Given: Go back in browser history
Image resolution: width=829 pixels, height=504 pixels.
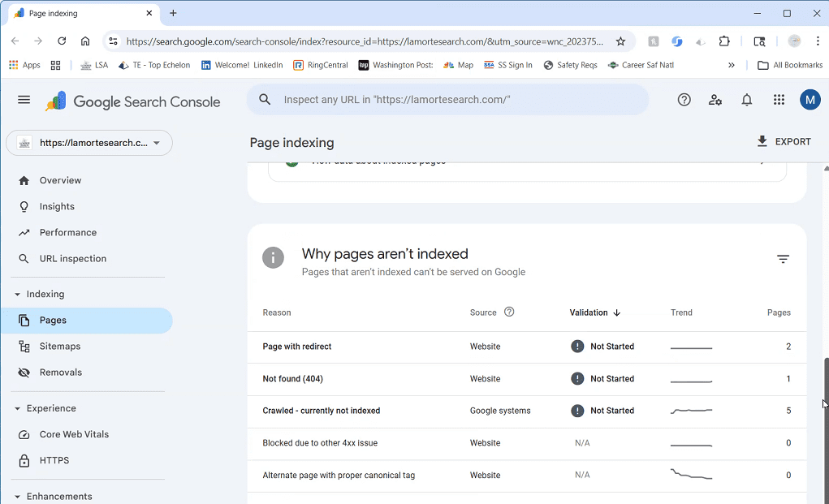Looking at the screenshot, I should click(15, 41).
